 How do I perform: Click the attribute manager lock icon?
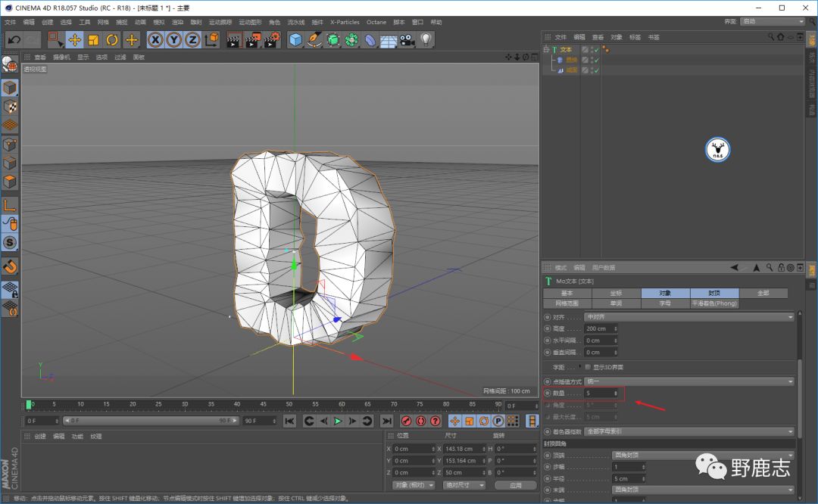click(780, 268)
